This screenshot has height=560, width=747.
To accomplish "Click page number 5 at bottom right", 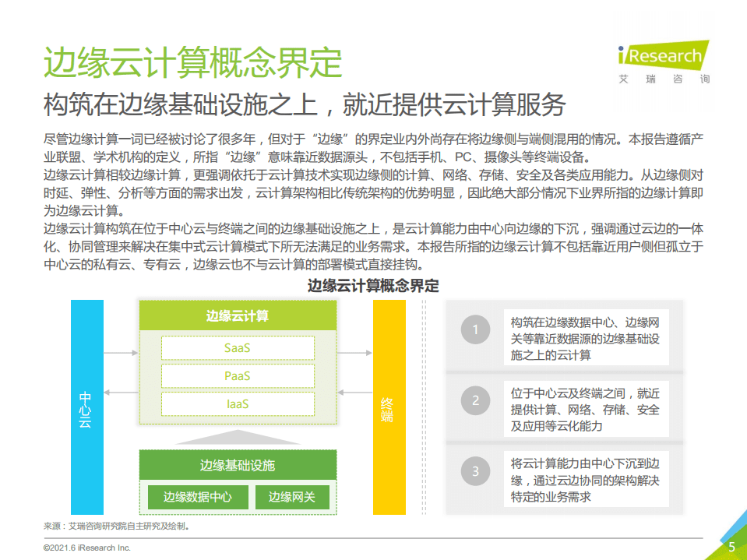I will click(733, 548).
